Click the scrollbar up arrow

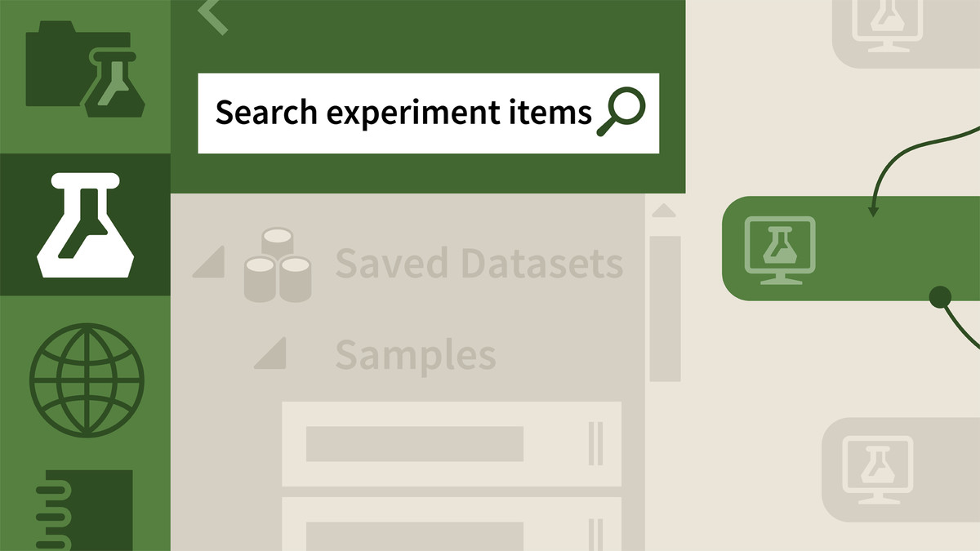click(665, 211)
